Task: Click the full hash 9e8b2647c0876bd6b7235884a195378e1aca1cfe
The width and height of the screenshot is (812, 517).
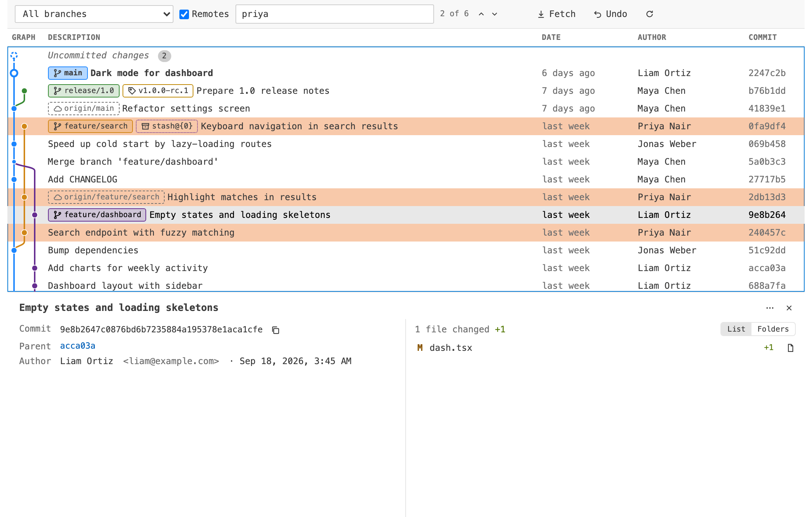Action: (x=161, y=329)
